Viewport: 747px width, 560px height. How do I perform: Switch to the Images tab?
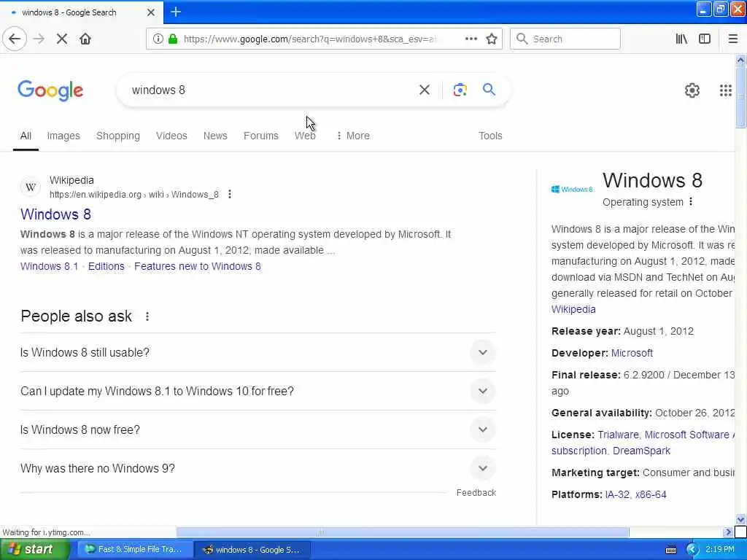coord(63,136)
